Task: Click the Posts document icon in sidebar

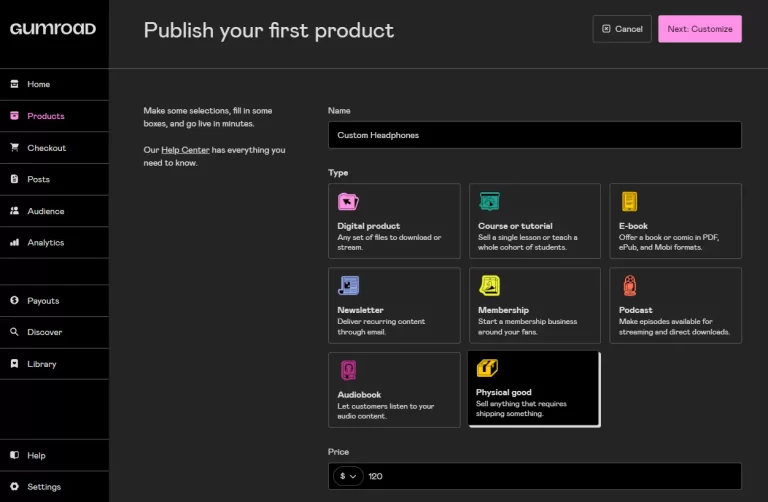Action: pyautogui.click(x=15, y=179)
